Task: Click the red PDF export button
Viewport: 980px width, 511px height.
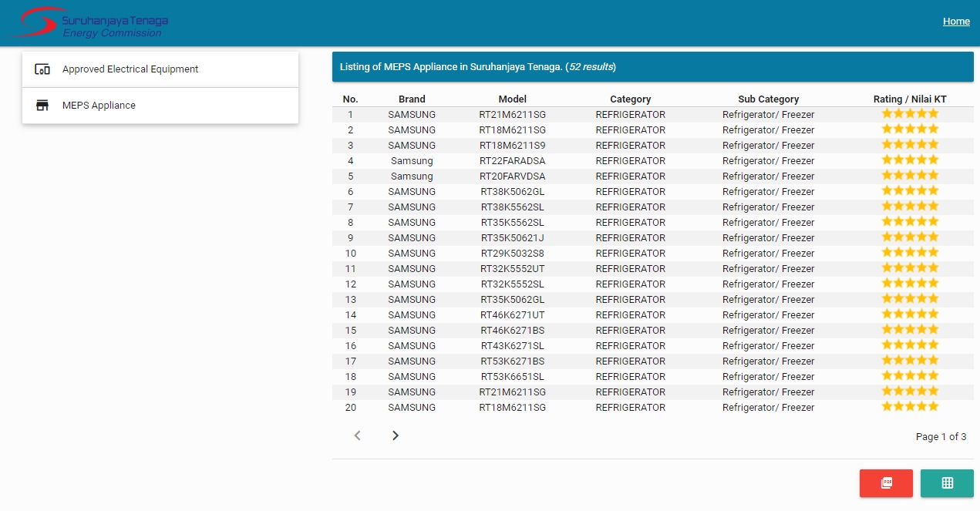Action: coord(886,483)
